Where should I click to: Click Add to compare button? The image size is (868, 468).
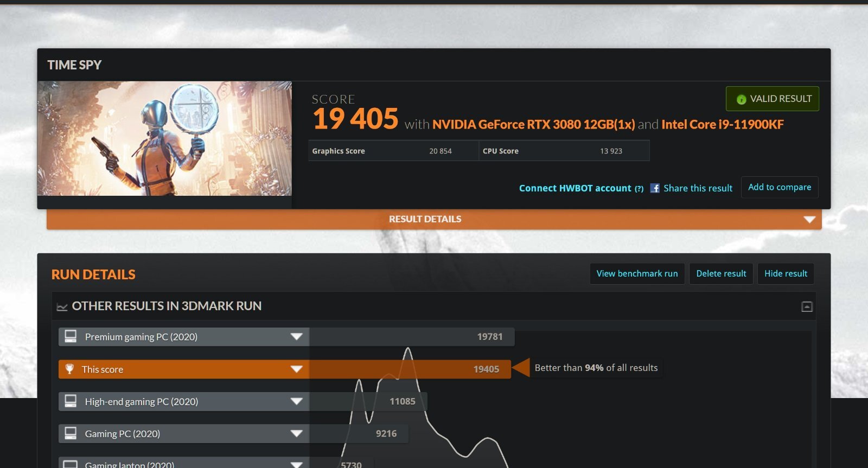pyautogui.click(x=780, y=187)
